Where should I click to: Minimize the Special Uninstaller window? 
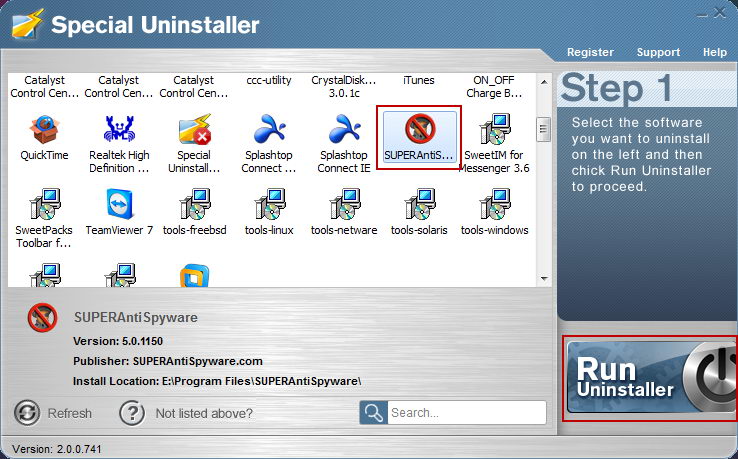702,15
